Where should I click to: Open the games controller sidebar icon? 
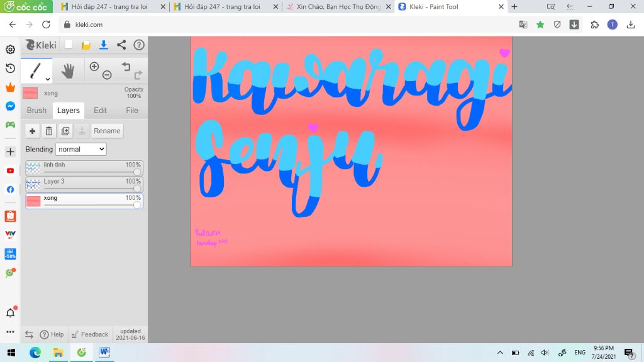[10, 124]
